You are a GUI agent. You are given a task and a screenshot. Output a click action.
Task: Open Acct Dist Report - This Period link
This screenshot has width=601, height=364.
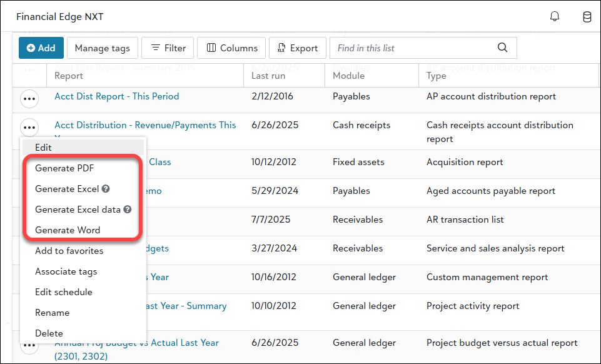tap(116, 96)
